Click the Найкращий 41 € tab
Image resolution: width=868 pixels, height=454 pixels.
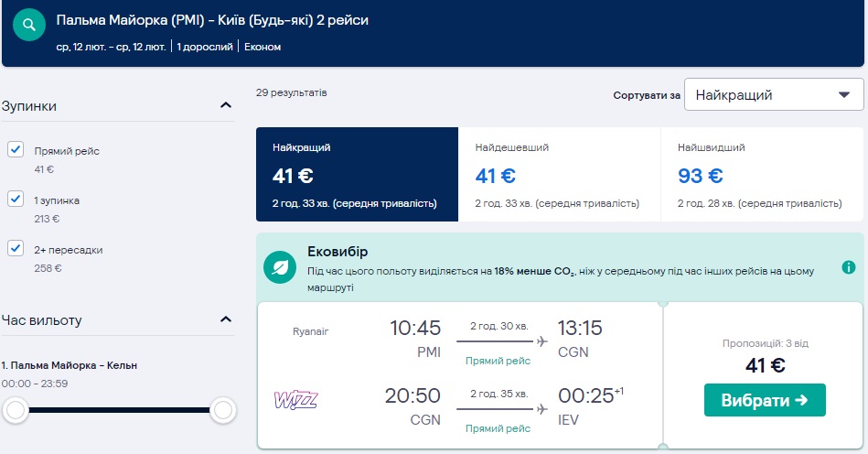357,174
